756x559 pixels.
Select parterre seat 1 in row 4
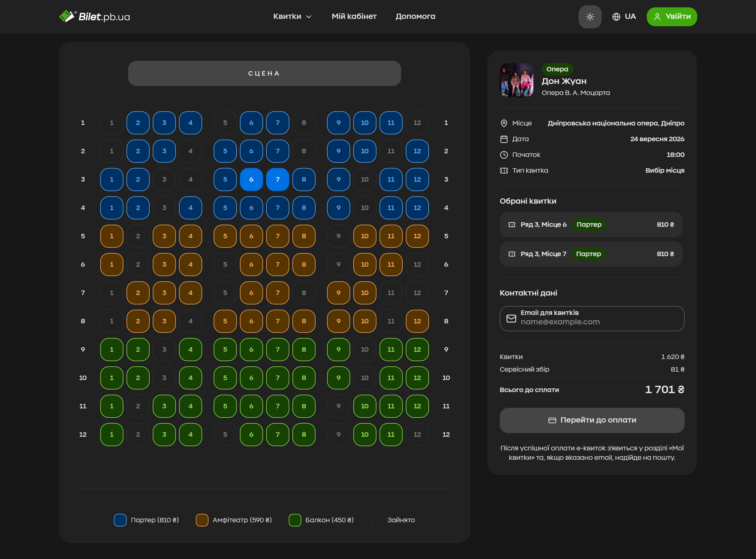(x=112, y=208)
